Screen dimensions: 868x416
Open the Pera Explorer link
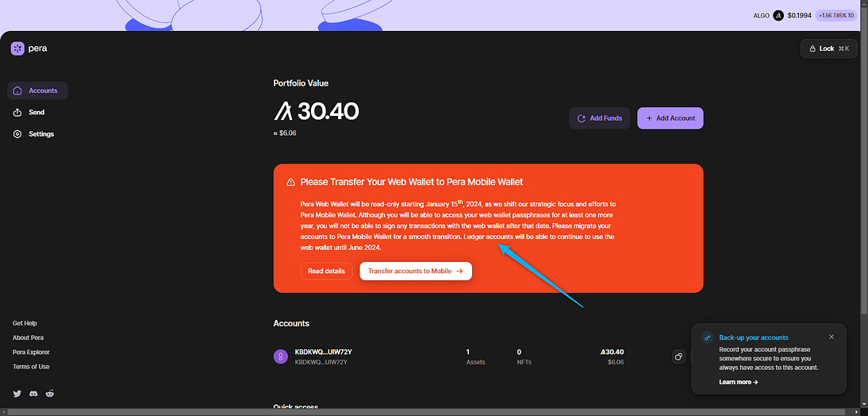click(x=31, y=352)
